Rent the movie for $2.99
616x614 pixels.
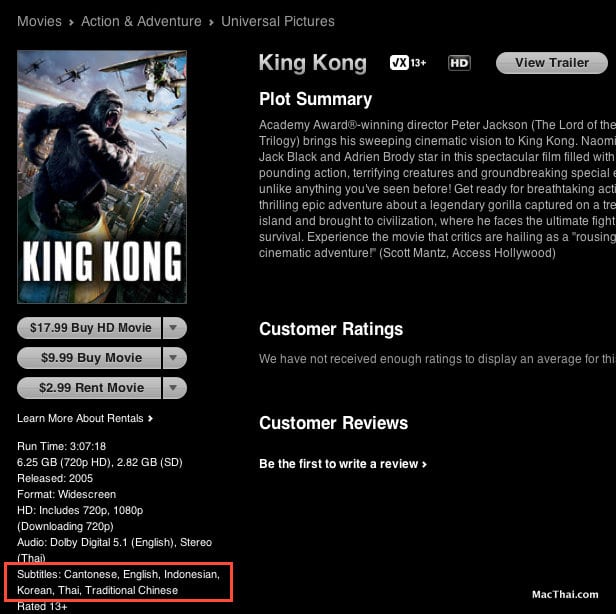(90, 388)
